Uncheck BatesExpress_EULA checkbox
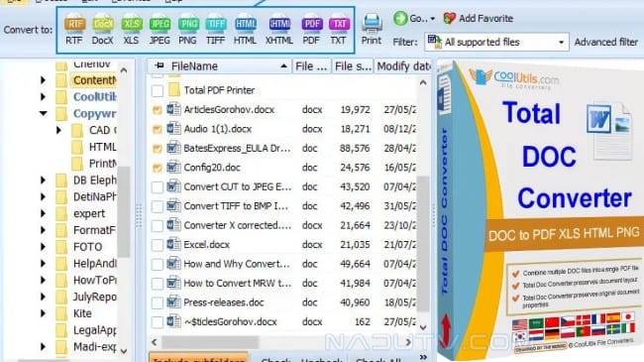 158,149
